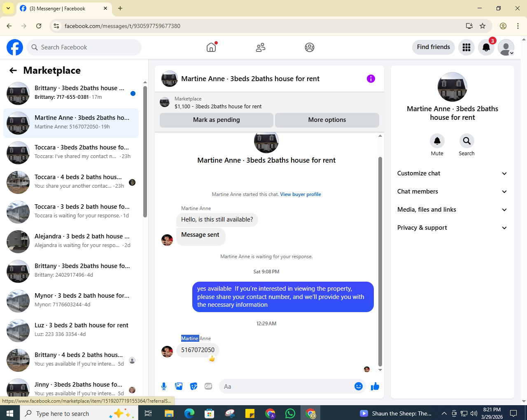The image size is (527, 420).
Task: Bookmark this tab with star icon
Action: (483, 26)
